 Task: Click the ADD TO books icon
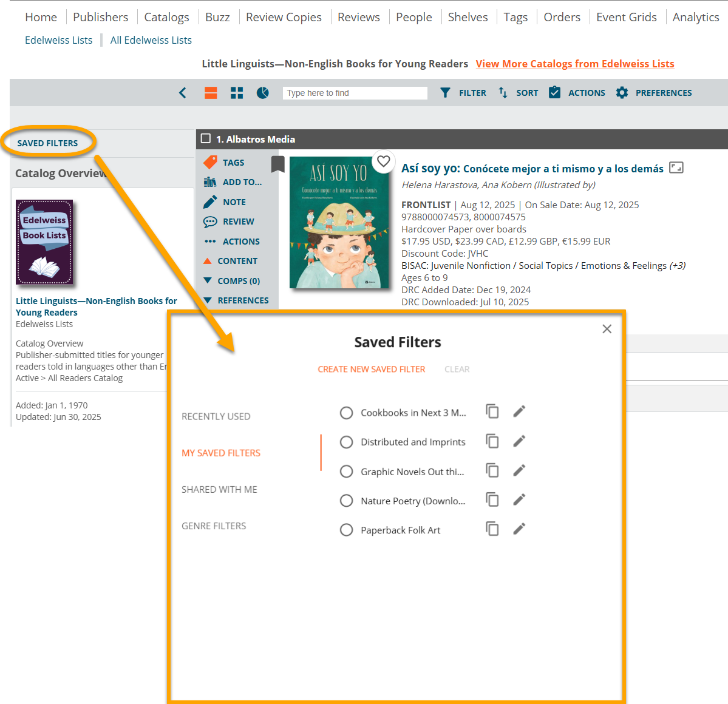(210, 182)
